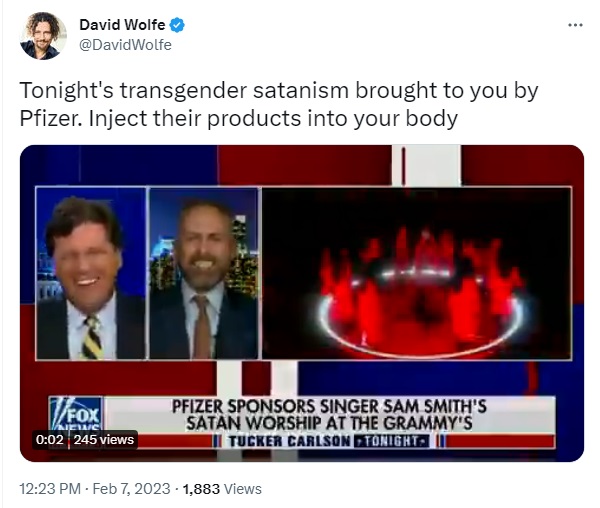Click the 12:23 PM timestamp link

pyautogui.click(x=50, y=489)
